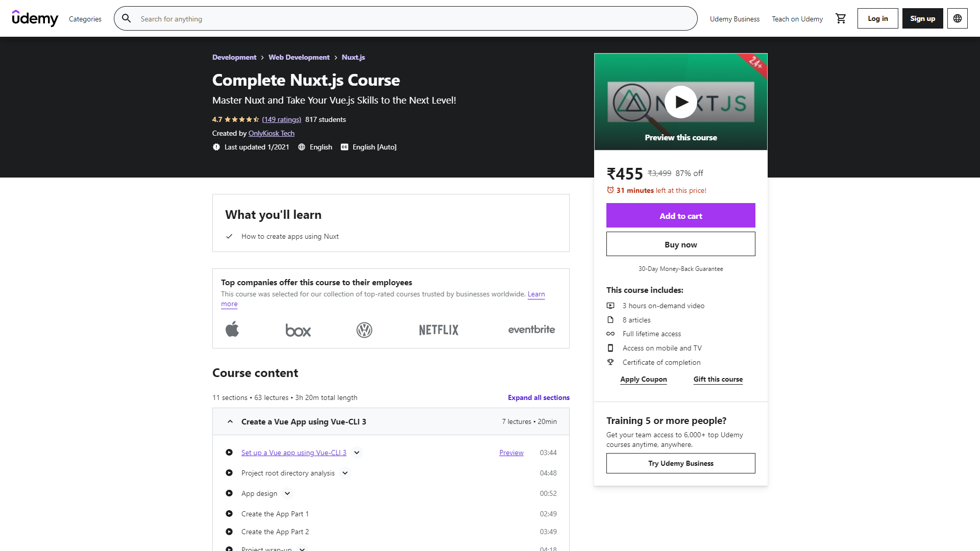The image size is (980, 551).
Task: Click the Buy now button
Action: [681, 244]
